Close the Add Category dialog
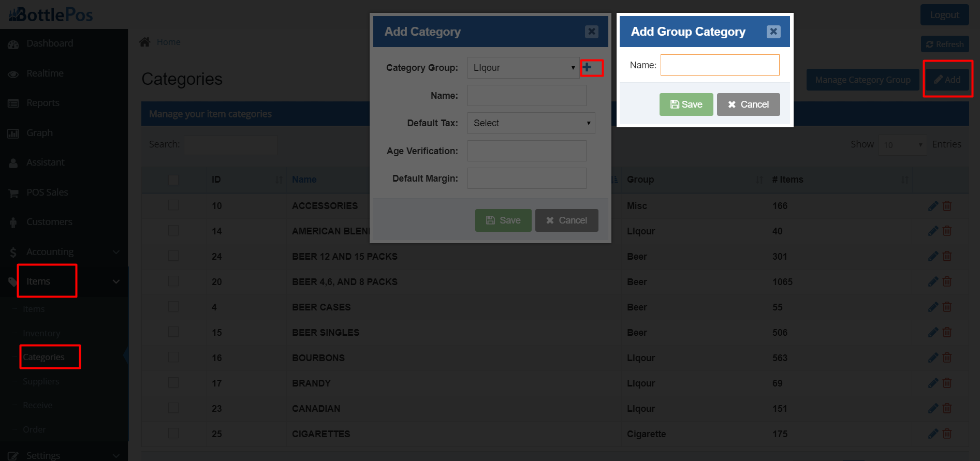 click(591, 32)
